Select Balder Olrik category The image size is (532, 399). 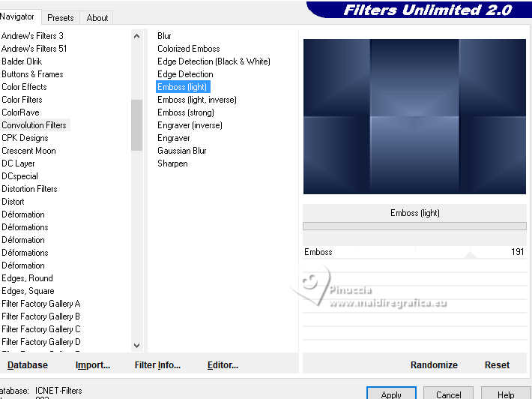tap(22, 61)
